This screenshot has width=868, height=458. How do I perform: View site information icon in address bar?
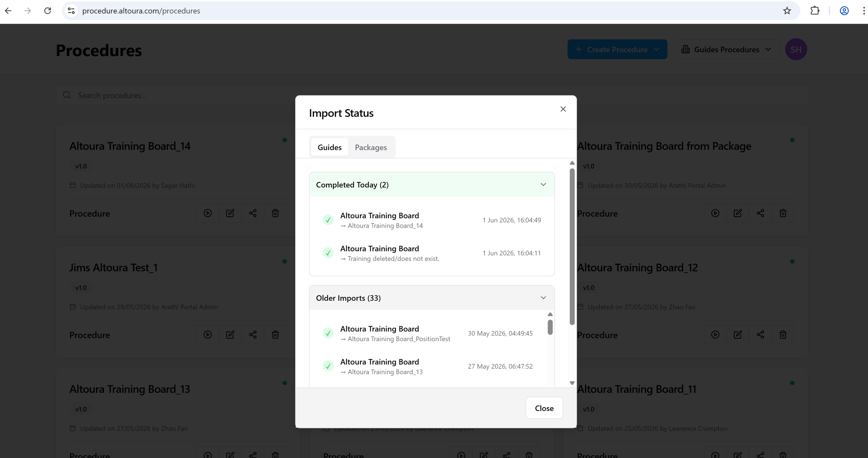click(71, 11)
